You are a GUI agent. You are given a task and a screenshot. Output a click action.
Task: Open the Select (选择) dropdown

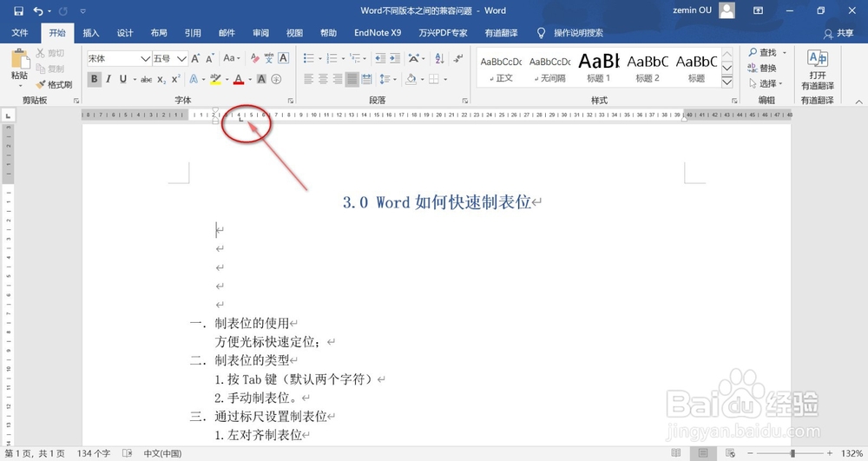pyautogui.click(x=766, y=83)
